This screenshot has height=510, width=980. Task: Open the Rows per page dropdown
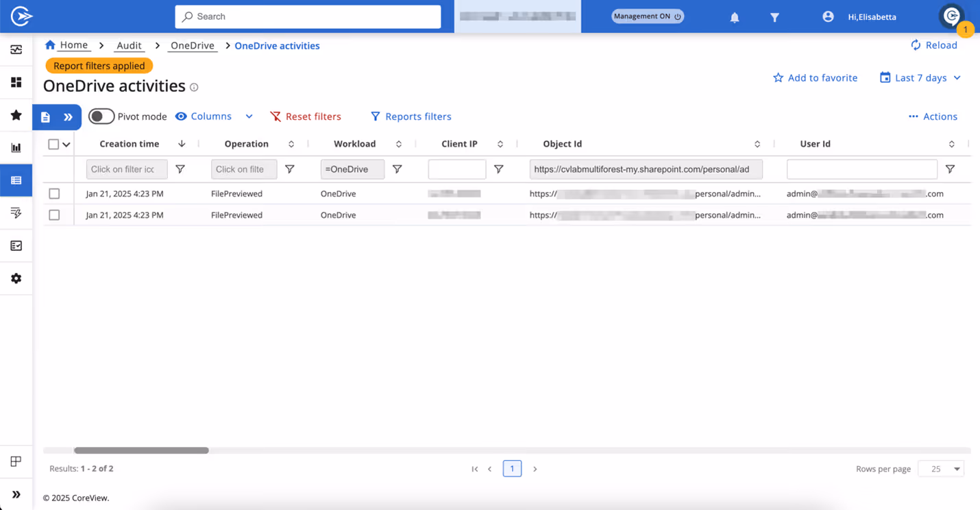click(x=941, y=468)
